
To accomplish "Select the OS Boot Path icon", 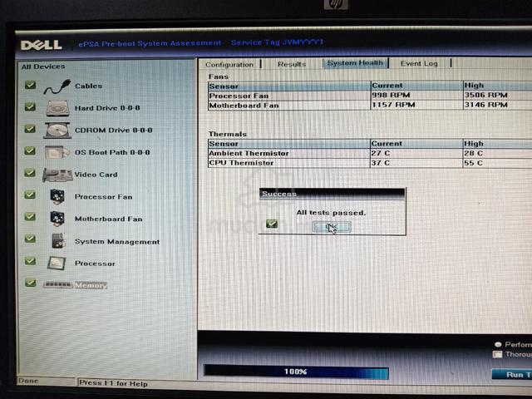I will tap(57, 152).
